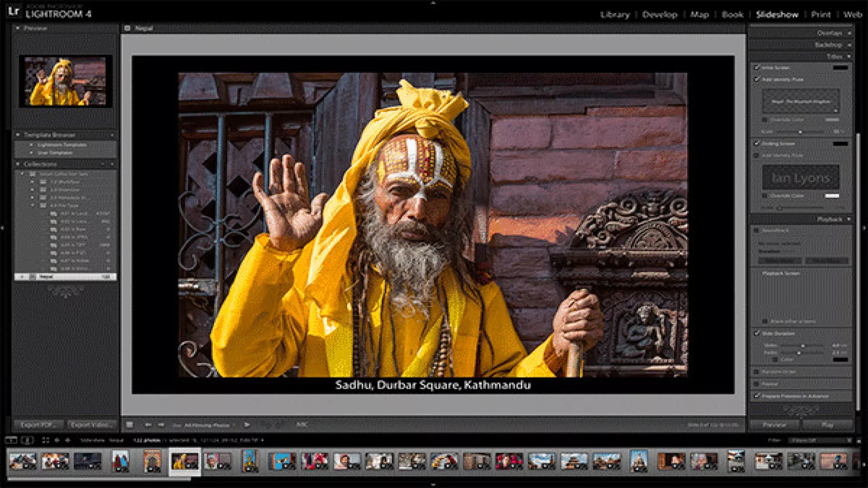The image size is (868, 488).
Task: Click the Export PDF button
Action: coord(38,425)
